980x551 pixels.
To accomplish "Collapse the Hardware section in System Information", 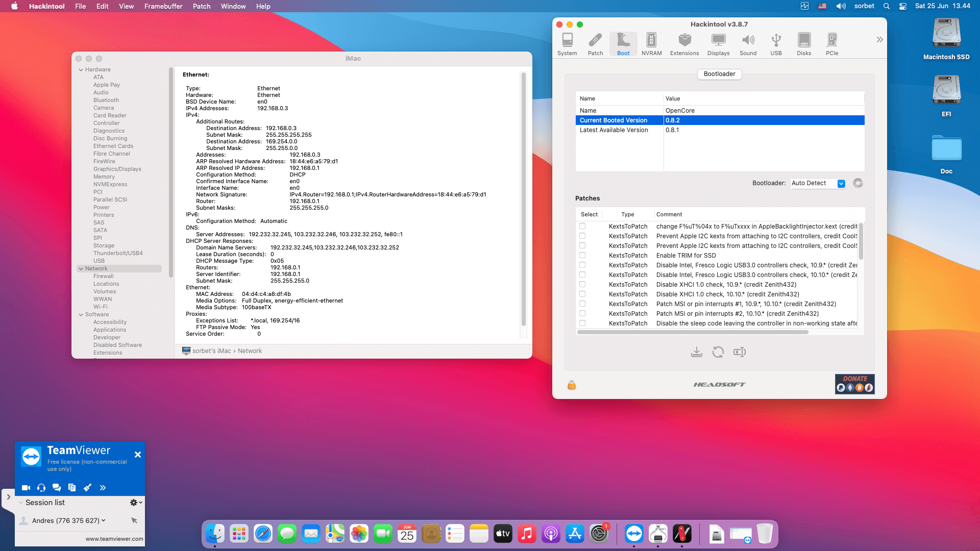I will pos(81,70).
